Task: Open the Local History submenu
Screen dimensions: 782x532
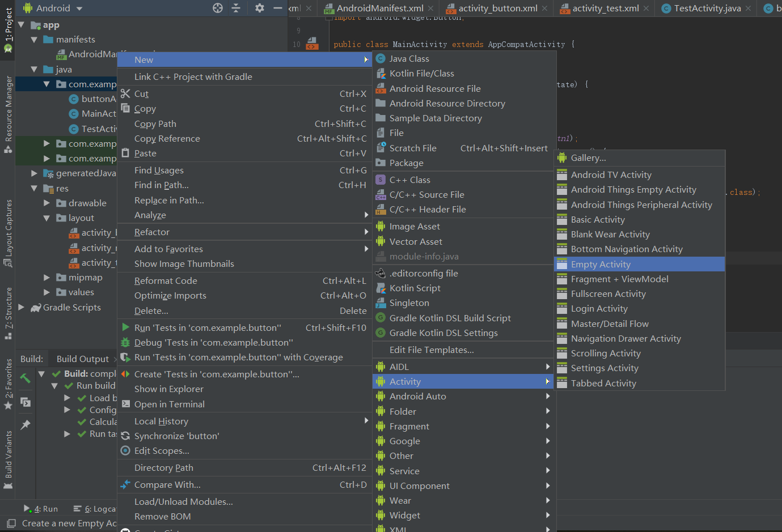Action: pyautogui.click(x=244, y=421)
